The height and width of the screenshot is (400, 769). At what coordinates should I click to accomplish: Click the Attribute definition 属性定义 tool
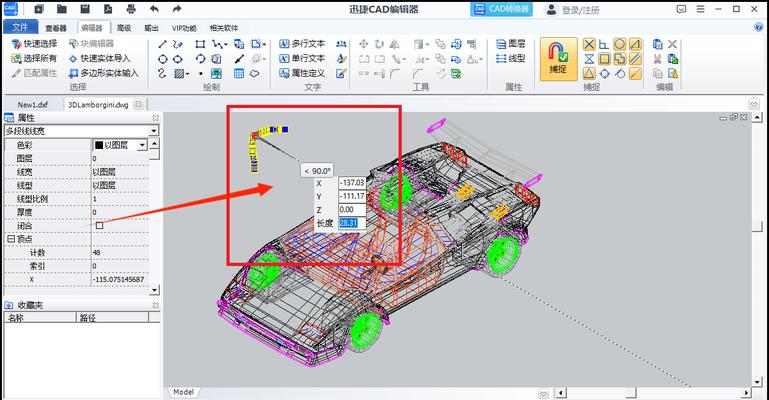click(x=302, y=73)
